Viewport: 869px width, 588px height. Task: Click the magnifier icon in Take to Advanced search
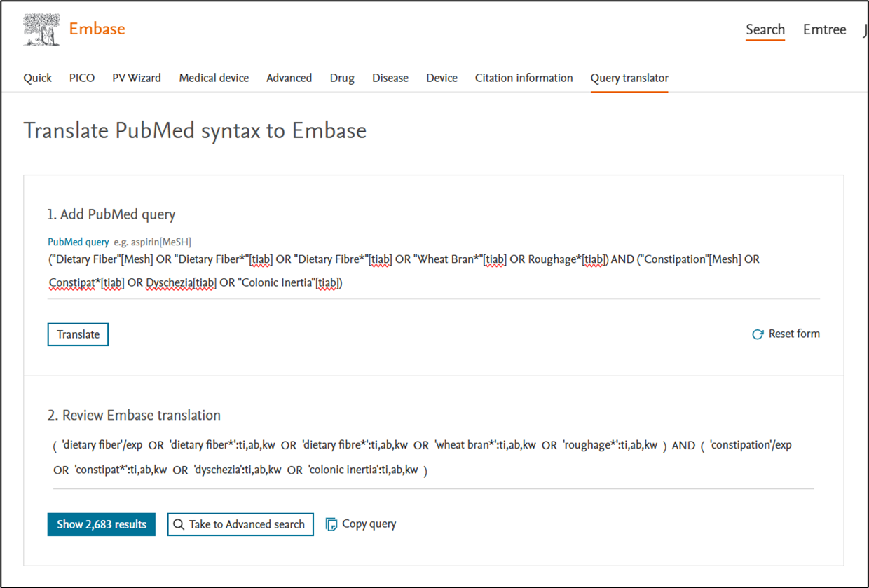[179, 524]
